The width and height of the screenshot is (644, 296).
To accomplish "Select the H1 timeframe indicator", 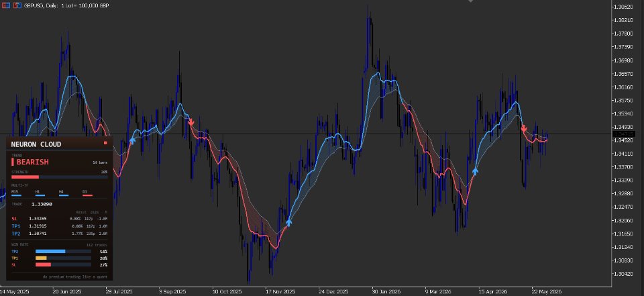I will pos(40,193).
